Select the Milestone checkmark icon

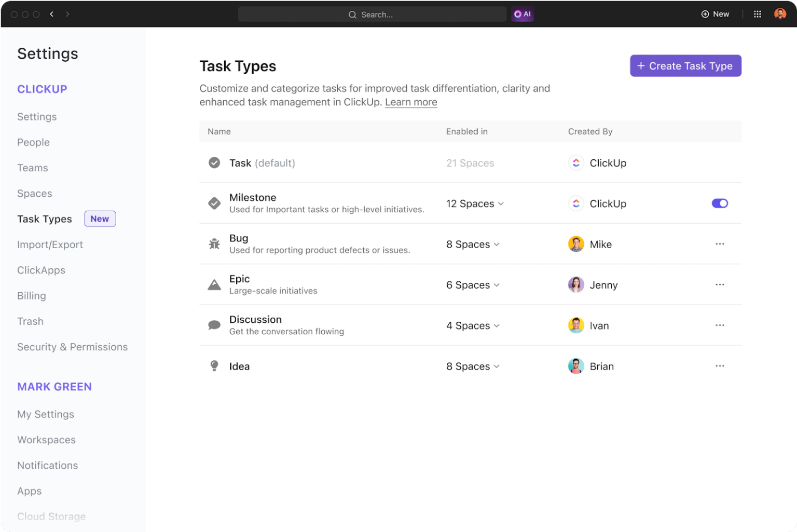point(214,203)
